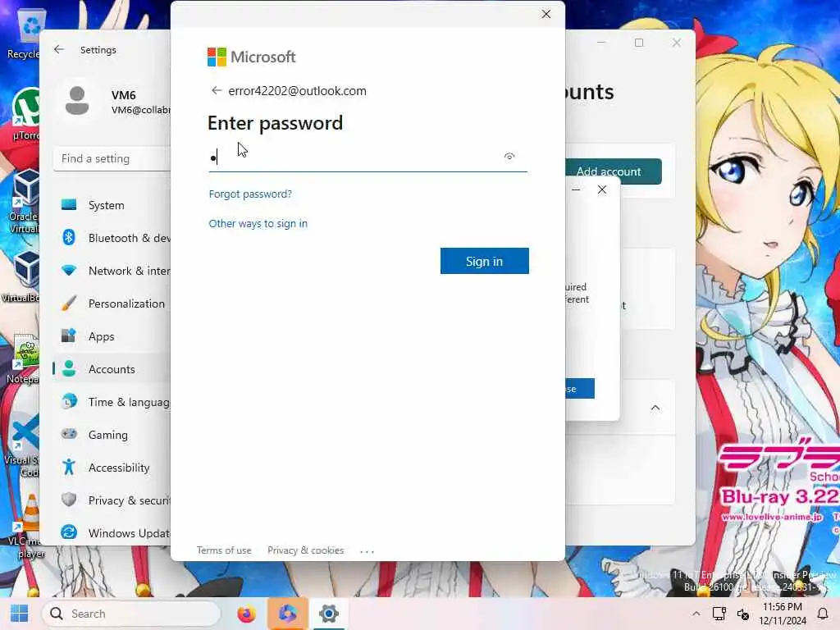Focus the password input field
Viewport: 840px width, 630px height.
(367, 158)
